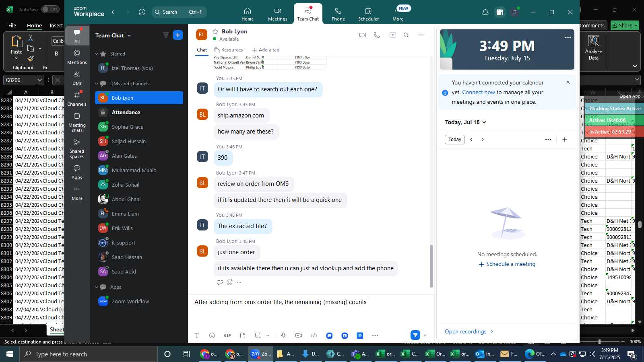Open Windows Start menu
Screen dimensions: 644x362
pyautogui.click(x=9, y=354)
